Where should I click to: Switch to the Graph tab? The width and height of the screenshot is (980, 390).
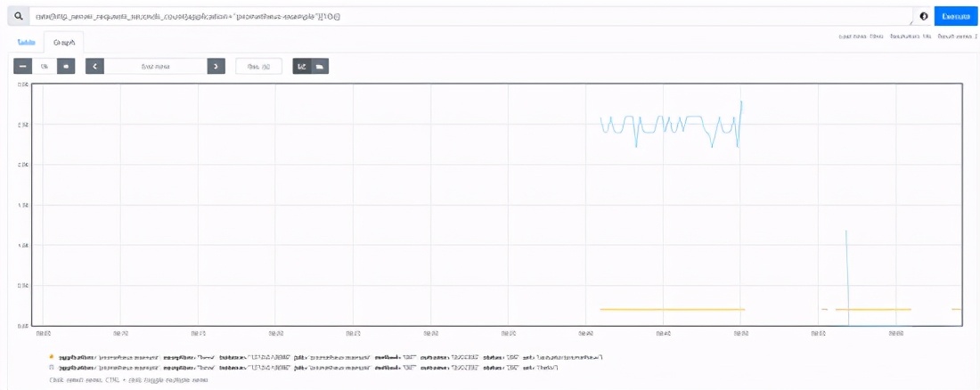click(x=64, y=43)
